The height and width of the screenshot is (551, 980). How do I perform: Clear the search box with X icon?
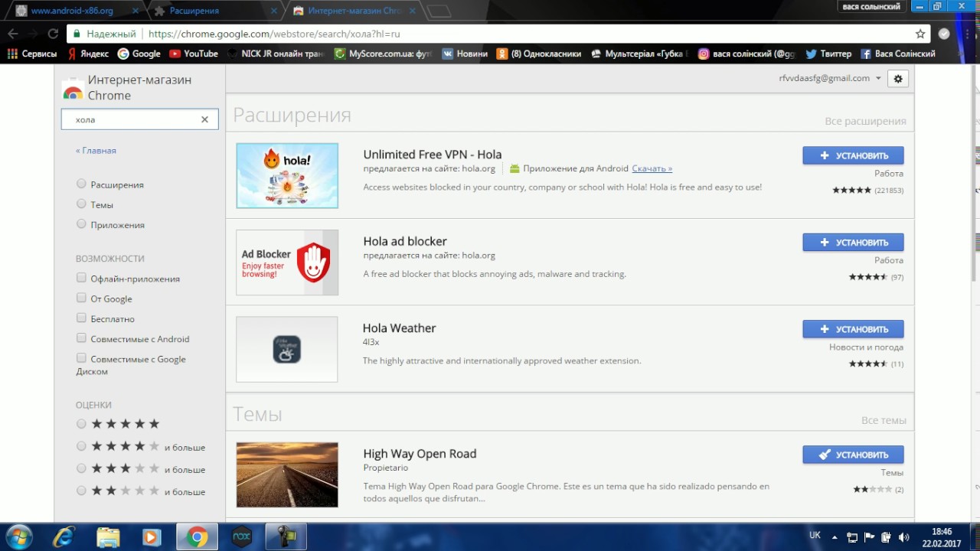click(204, 119)
